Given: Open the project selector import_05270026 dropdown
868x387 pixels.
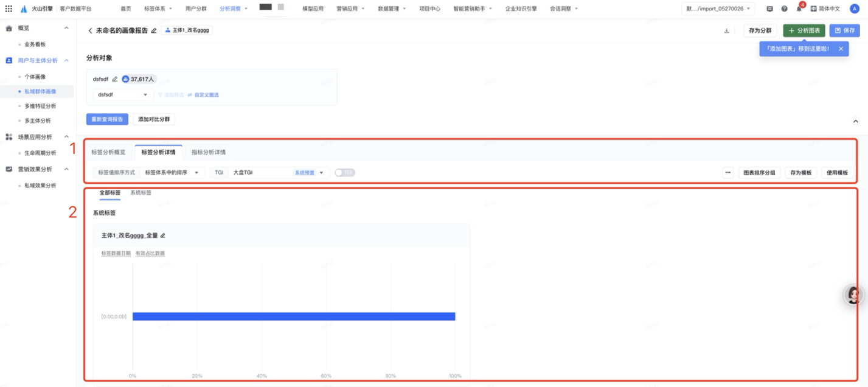Looking at the screenshot, I should click(x=718, y=9).
